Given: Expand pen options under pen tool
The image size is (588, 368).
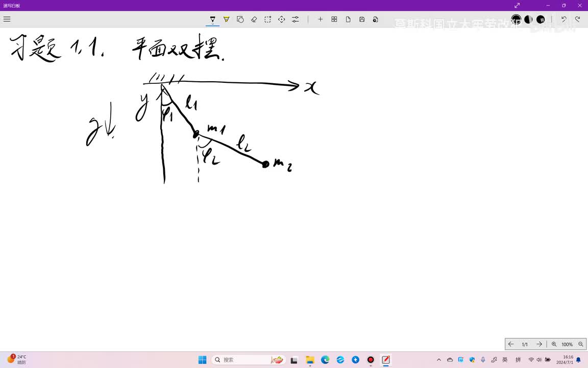Looking at the screenshot, I should pos(213,24).
